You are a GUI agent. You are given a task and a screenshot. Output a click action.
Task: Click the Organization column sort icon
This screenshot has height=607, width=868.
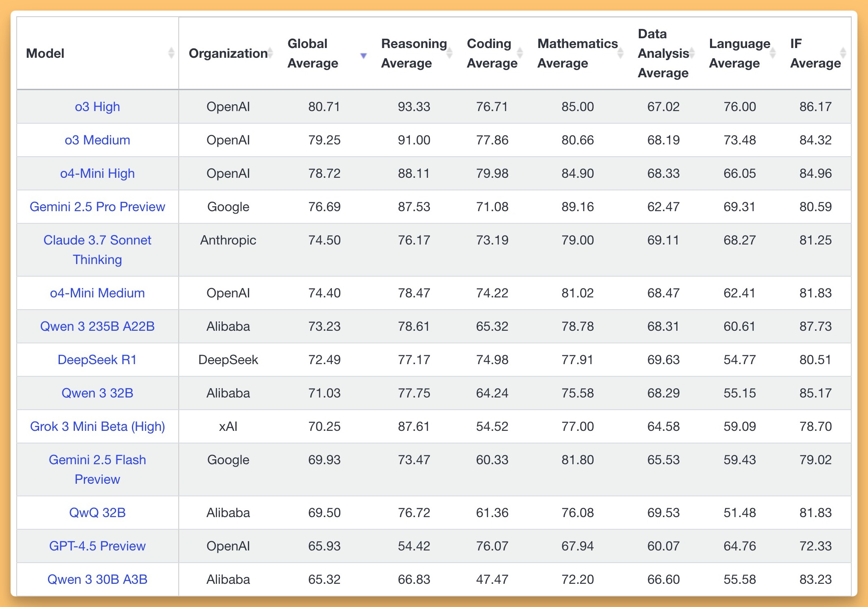[270, 53]
